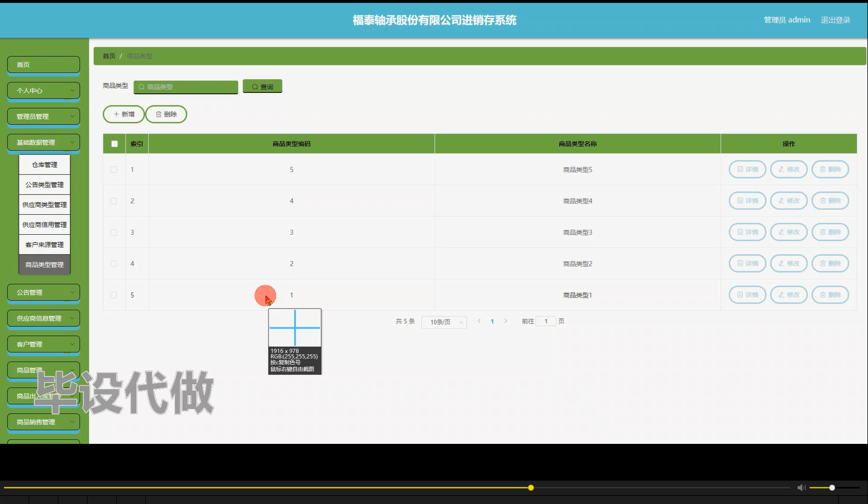The height and width of the screenshot is (504, 868).
Task: Mute the video with the speaker icon
Action: coord(800,487)
